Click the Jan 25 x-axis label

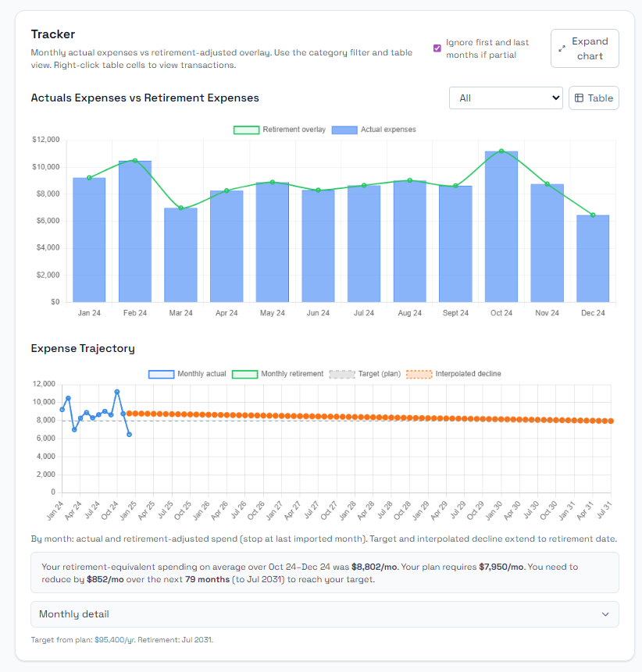(x=128, y=511)
